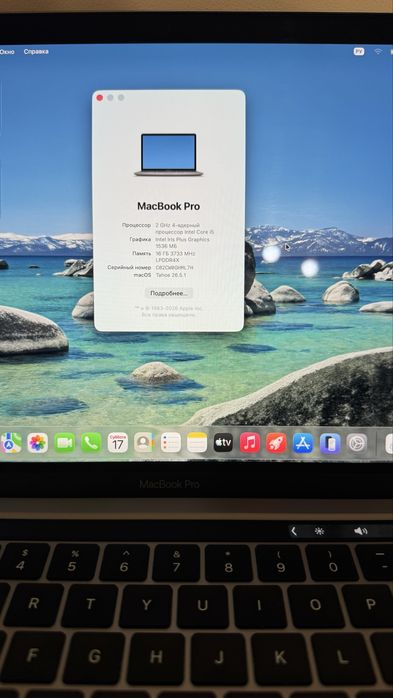Open Maps at the Dock's left edge

11,443
